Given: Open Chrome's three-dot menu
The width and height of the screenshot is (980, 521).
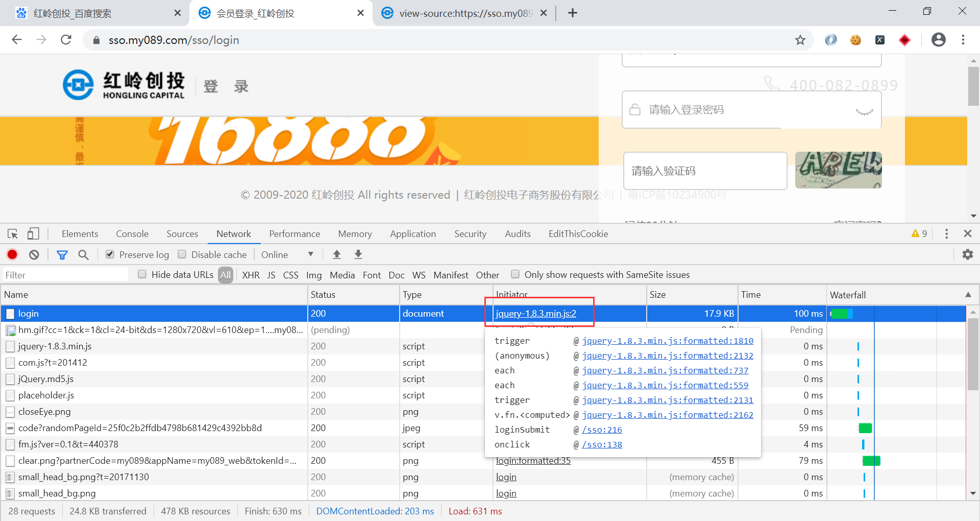Looking at the screenshot, I should tap(963, 40).
